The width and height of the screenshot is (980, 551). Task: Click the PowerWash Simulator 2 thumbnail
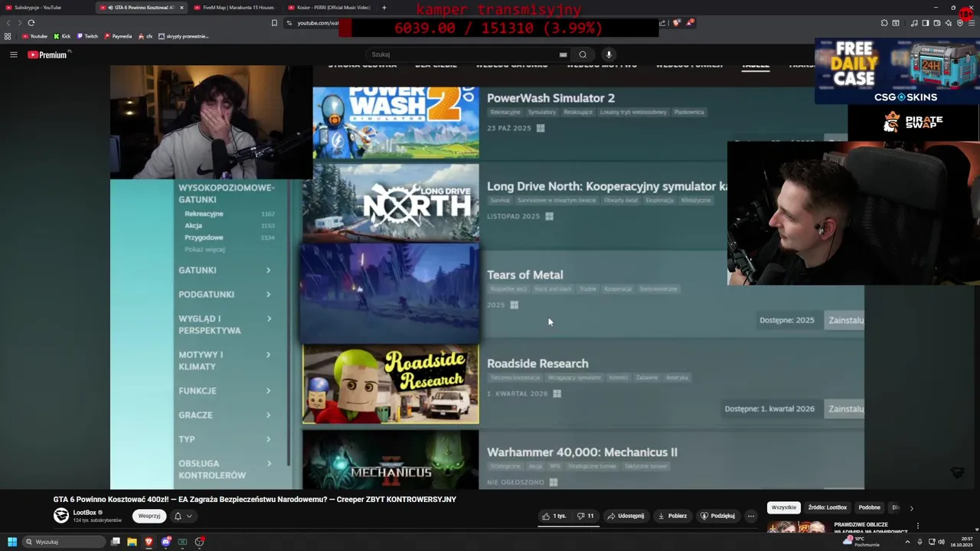click(396, 122)
